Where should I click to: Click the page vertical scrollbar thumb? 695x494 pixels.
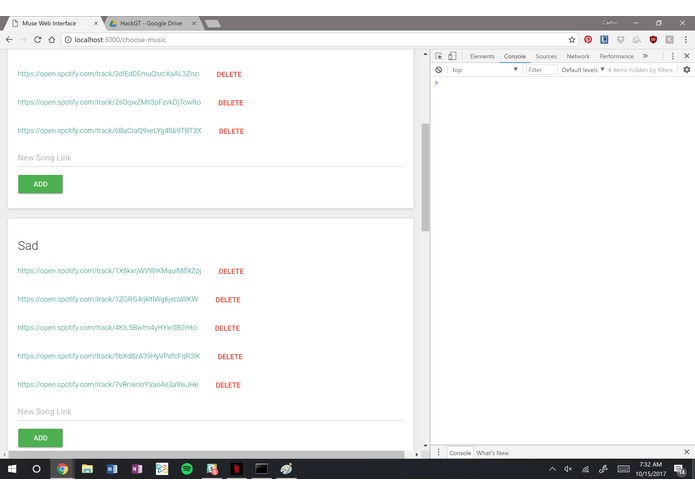point(425,177)
